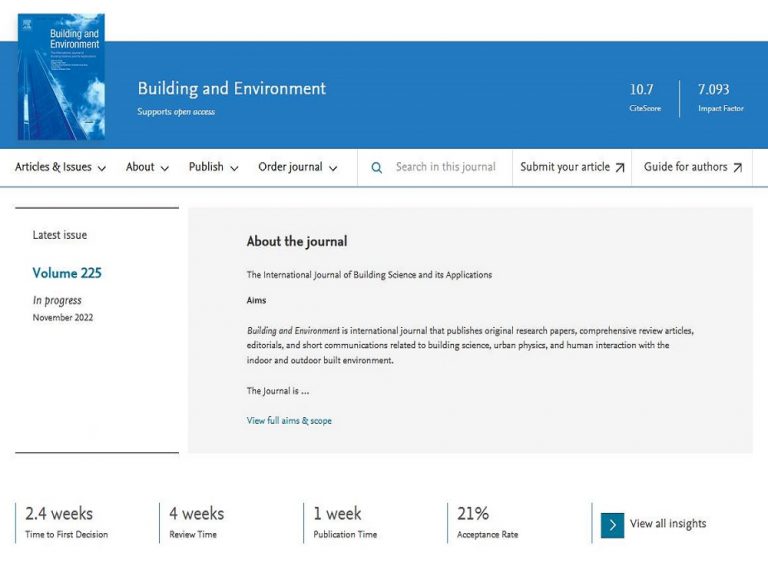
Task: Click the About the journal heading
Action: click(297, 241)
